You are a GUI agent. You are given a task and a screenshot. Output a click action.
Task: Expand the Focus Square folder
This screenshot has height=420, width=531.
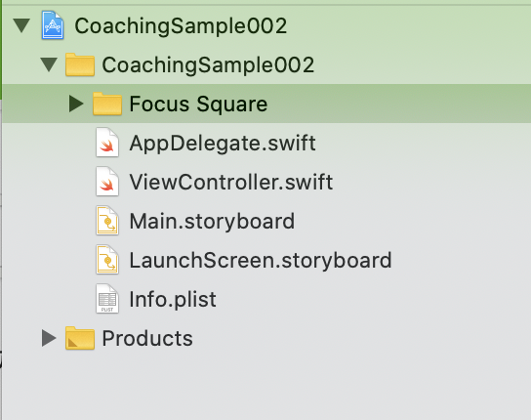pyautogui.click(x=76, y=104)
